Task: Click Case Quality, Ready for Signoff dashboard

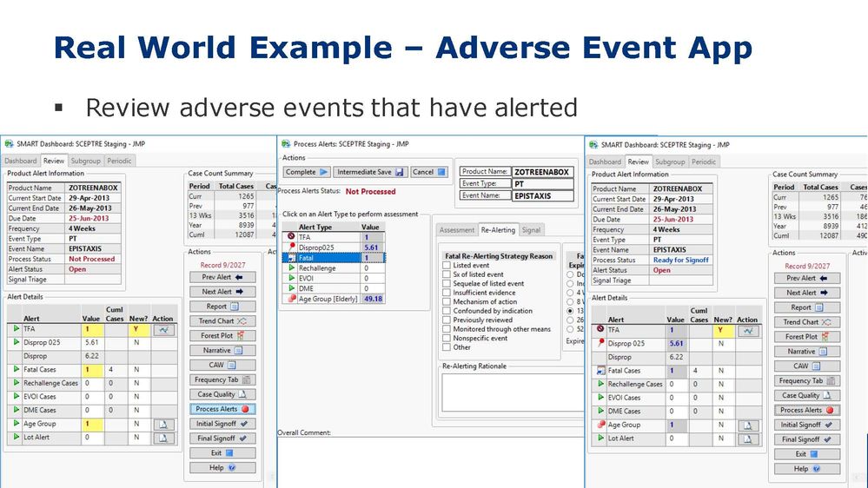Action: 807,396
